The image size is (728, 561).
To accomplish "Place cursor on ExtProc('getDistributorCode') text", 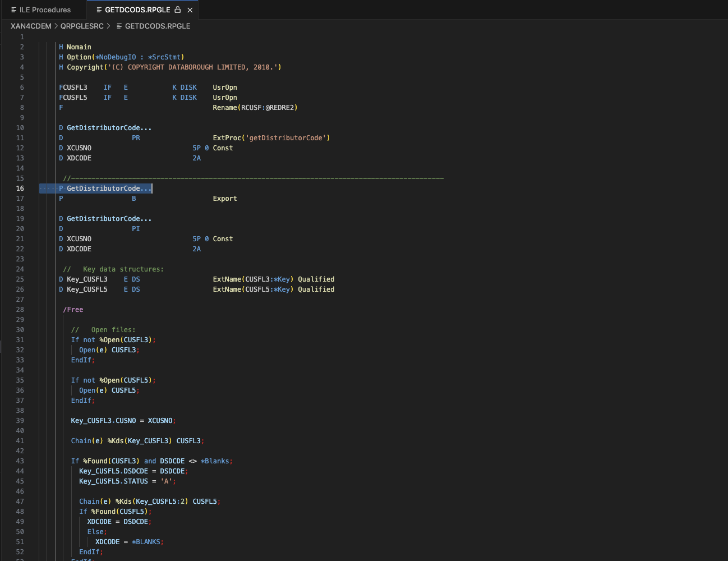I will coord(271,138).
